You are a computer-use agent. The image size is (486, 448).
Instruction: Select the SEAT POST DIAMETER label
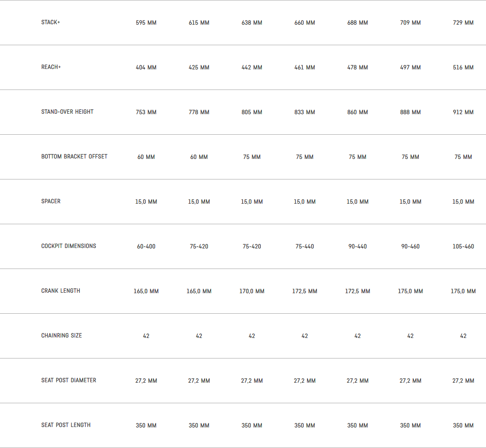[x=69, y=380]
